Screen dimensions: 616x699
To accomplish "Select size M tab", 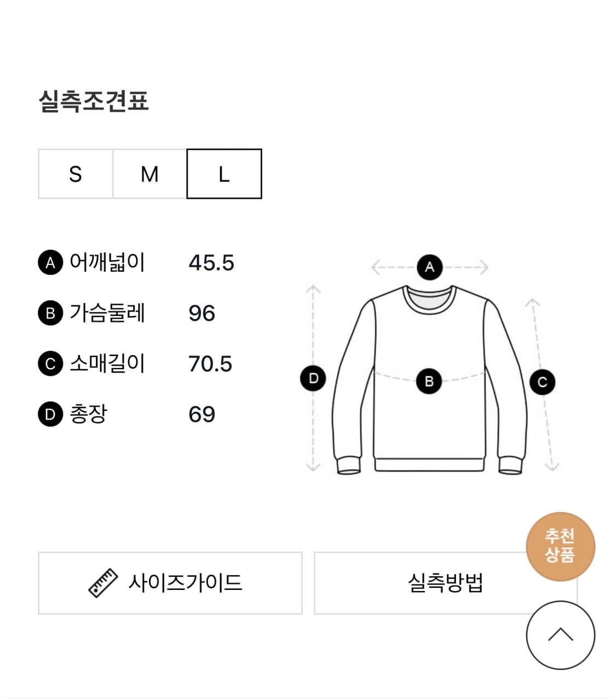I will pos(149,174).
